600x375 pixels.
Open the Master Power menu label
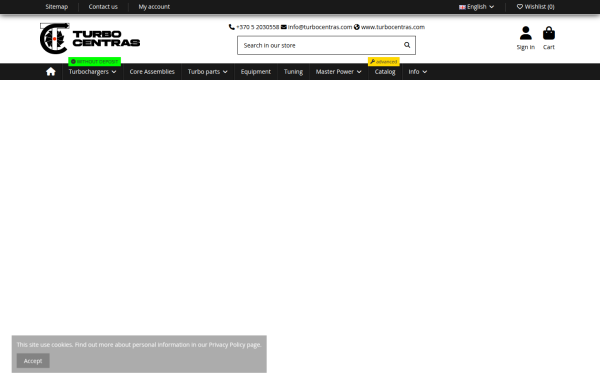coord(334,72)
